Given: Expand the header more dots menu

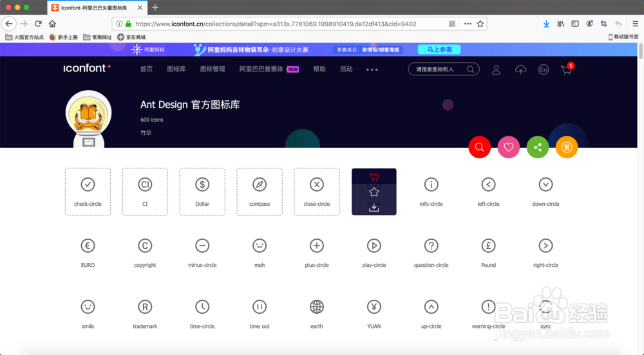Looking at the screenshot, I should 372,69.
